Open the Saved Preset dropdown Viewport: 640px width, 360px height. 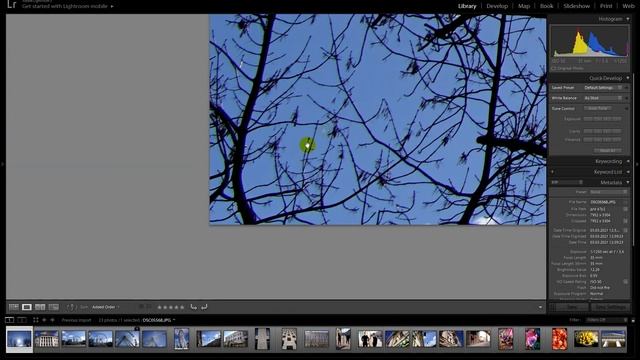click(603, 88)
